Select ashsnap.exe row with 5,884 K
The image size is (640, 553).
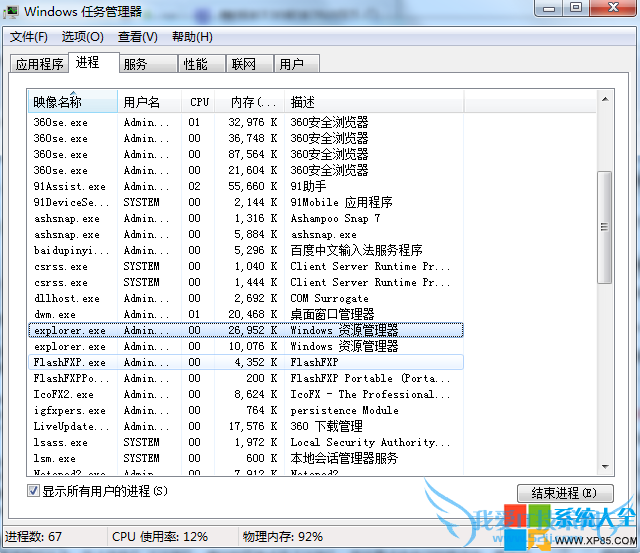246,234
